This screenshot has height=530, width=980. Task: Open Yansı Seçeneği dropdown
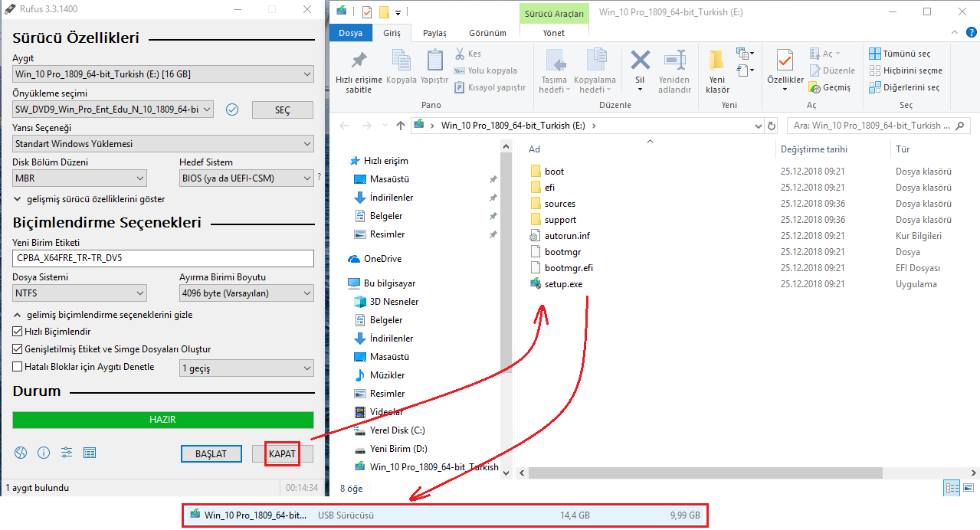click(163, 143)
